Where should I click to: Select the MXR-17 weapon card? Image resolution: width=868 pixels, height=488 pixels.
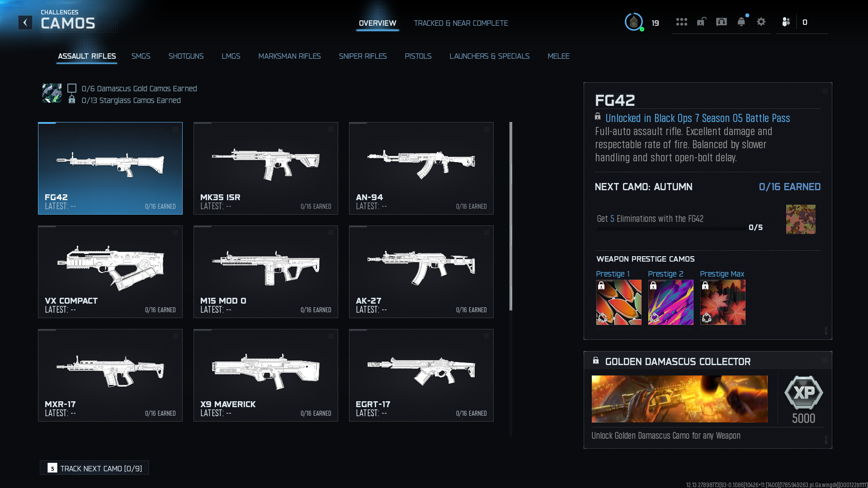[x=110, y=375]
